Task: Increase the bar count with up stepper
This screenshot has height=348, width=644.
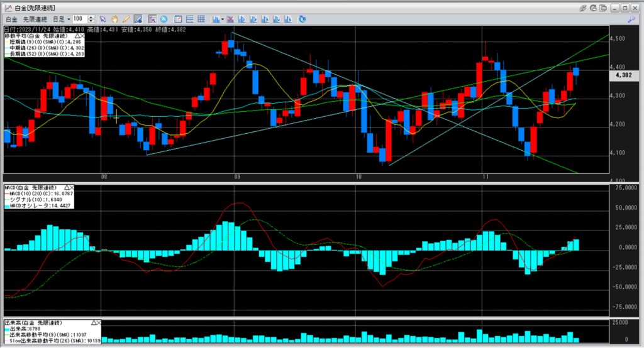Action: pyautogui.click(x=91, y=17)
